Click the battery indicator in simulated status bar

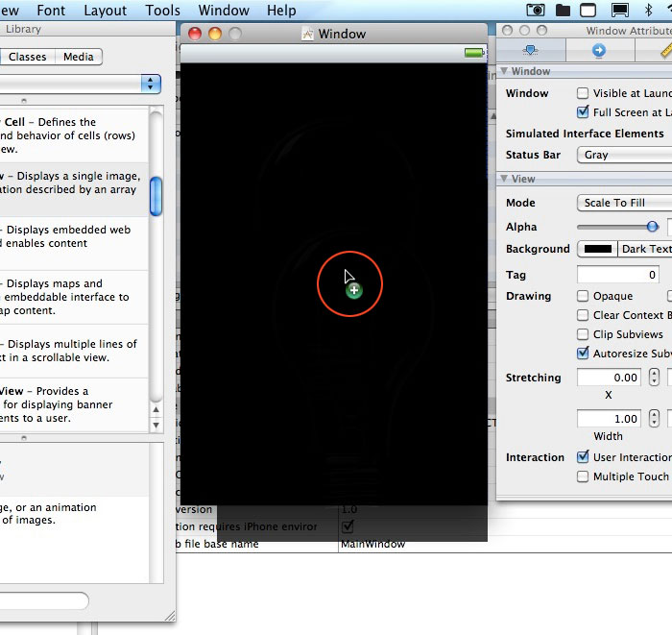[474, 53]
